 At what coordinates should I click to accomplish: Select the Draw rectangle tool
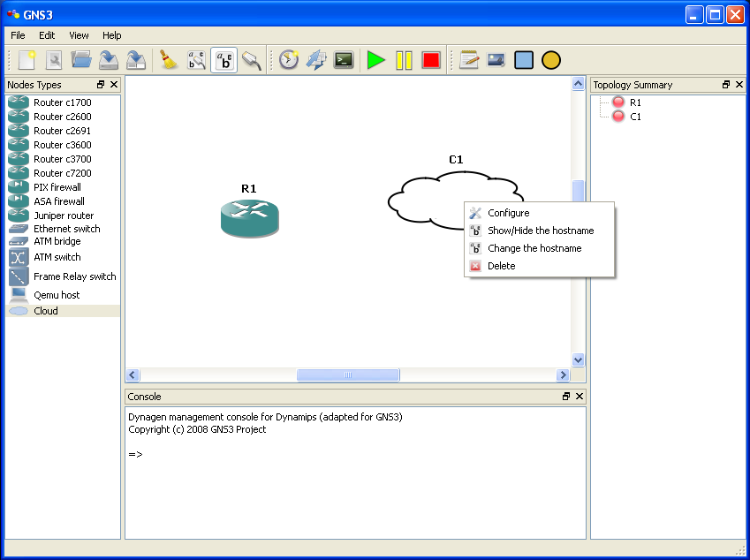(524, 60)
